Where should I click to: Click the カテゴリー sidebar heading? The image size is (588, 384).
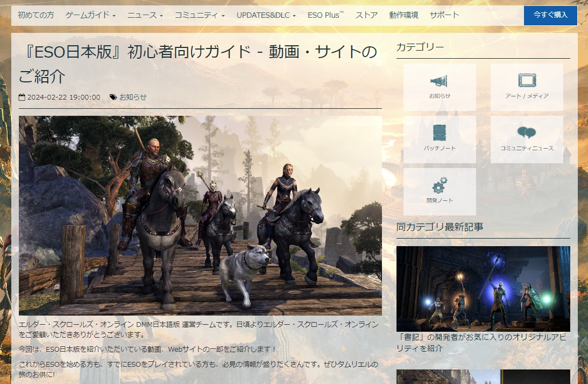[420, 47]
